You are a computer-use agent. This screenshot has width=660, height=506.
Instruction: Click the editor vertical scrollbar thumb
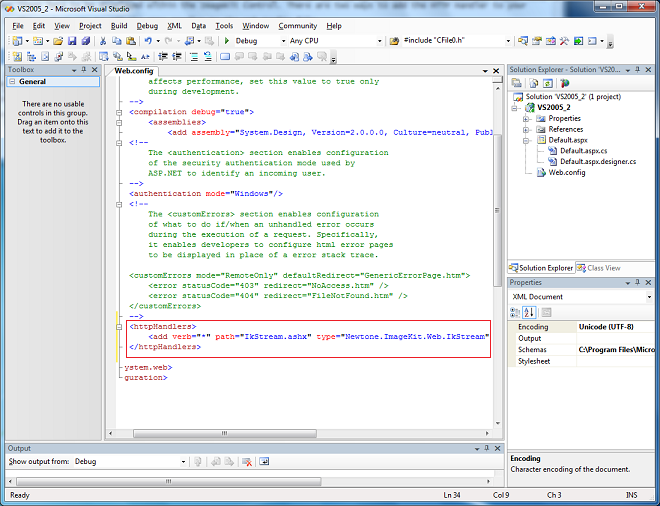[x=497, y=210]
